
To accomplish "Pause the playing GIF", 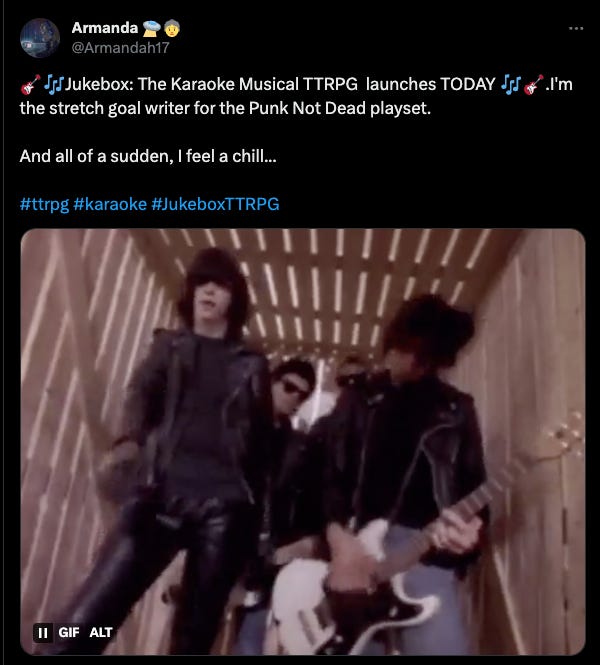I will point(43,633).
